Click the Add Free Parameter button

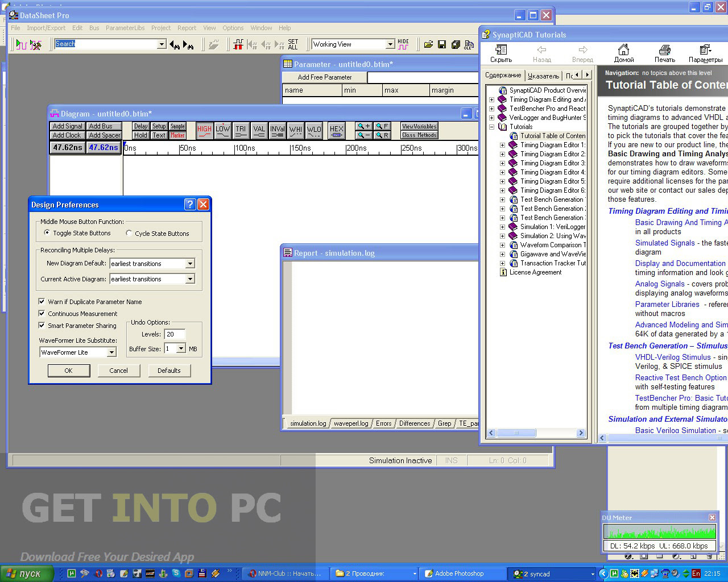[325, 77]
